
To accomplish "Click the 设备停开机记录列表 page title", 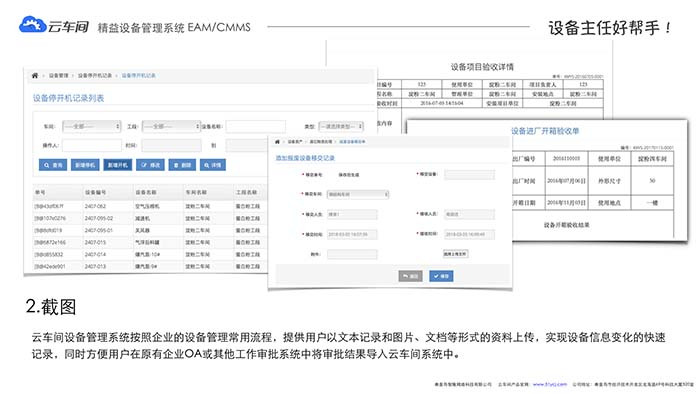I will pyautogui.click(x=68, y=98).
